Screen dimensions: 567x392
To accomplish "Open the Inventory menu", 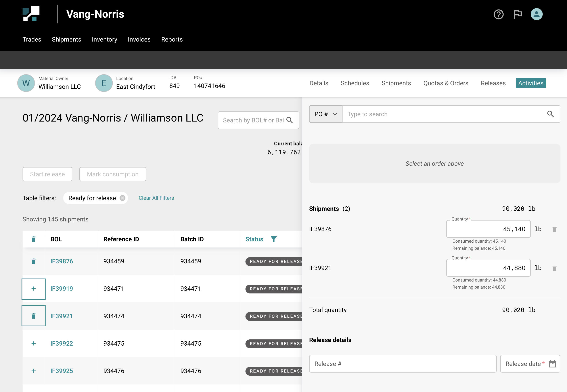I will tap(104, 40).
